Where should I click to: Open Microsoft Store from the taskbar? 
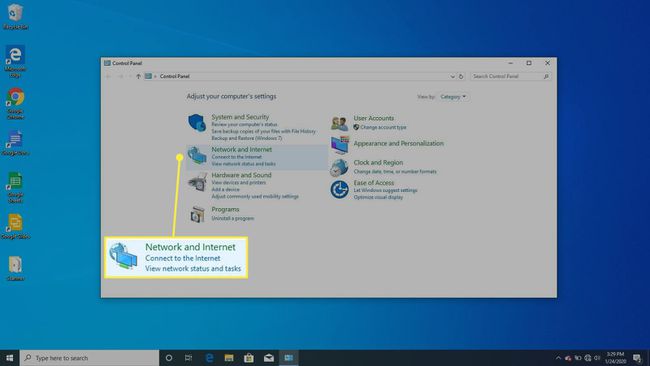(x=249, y=358)
